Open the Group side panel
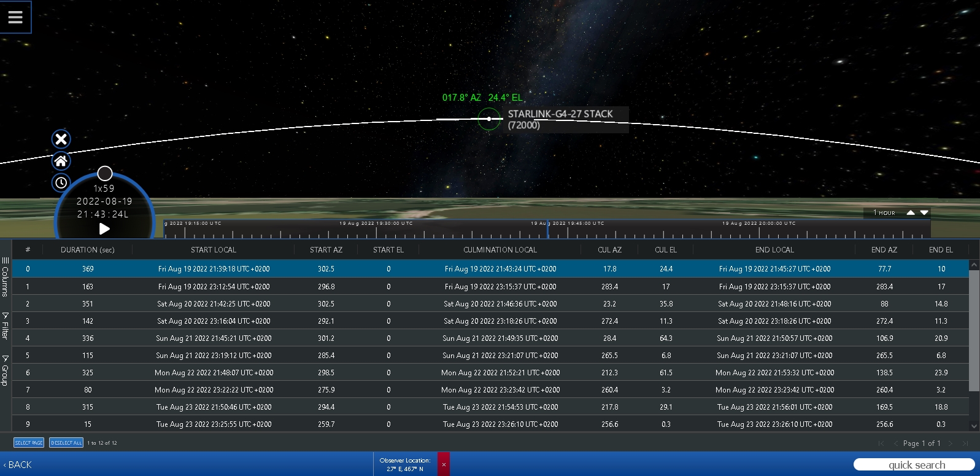Screen dimensions: 980x476 [5, 370]
